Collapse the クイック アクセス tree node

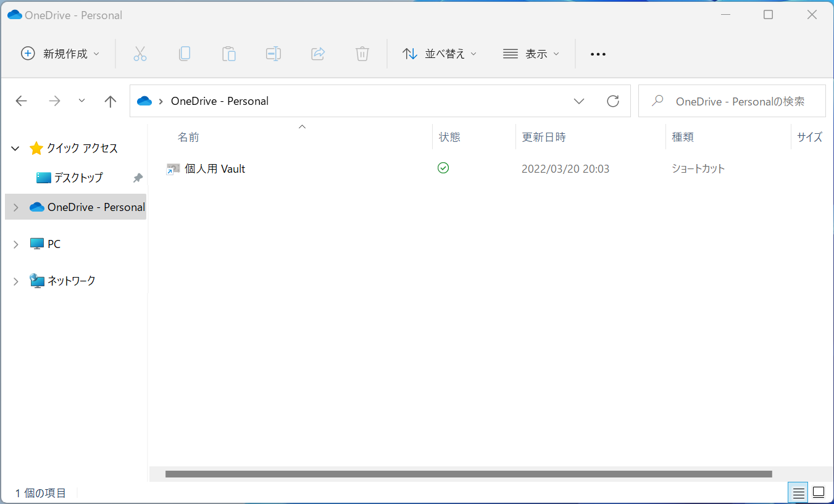15,149
